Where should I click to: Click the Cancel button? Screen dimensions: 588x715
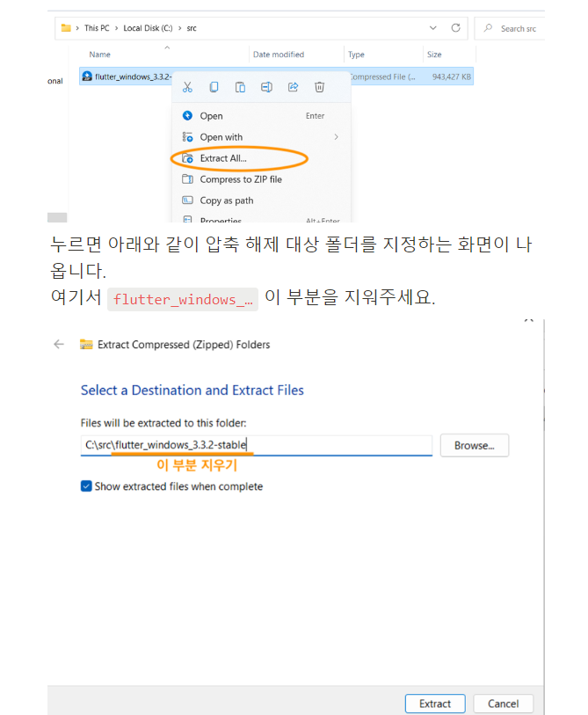[504, 704]
